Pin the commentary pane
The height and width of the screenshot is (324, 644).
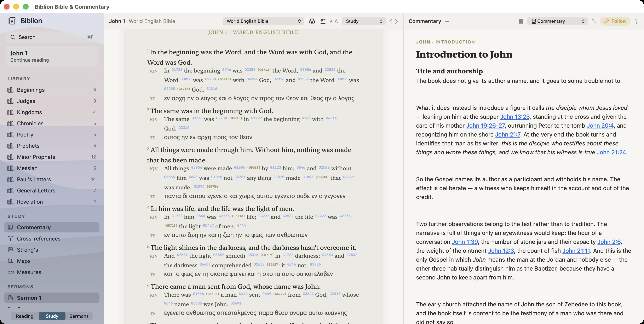point(637,21)
